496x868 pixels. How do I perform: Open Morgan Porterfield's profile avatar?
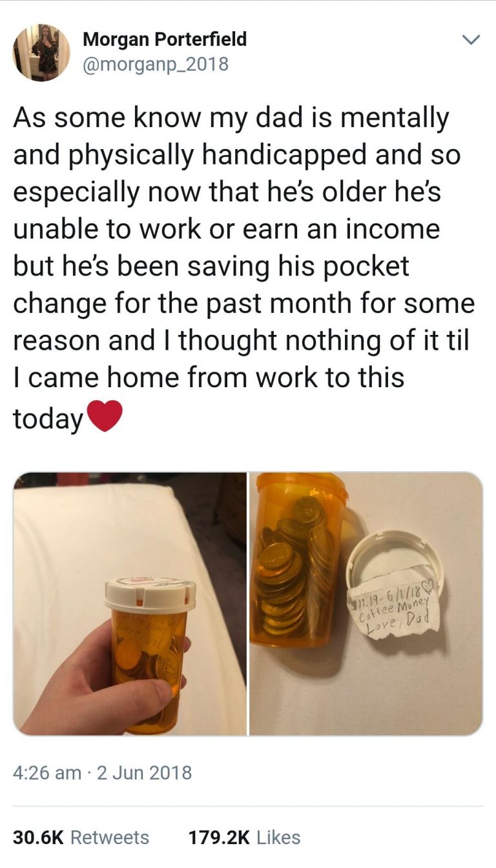pos(41,52)
